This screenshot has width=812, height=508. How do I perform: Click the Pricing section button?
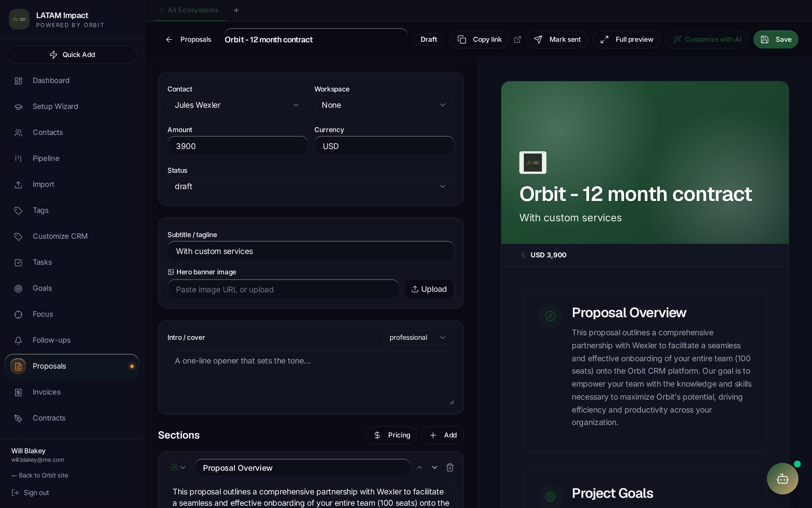(x=391, y=435)
